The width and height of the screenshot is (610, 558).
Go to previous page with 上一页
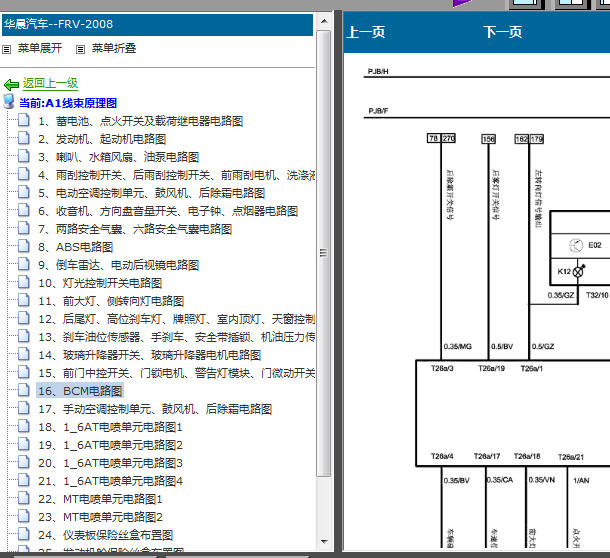coord(366,32)
